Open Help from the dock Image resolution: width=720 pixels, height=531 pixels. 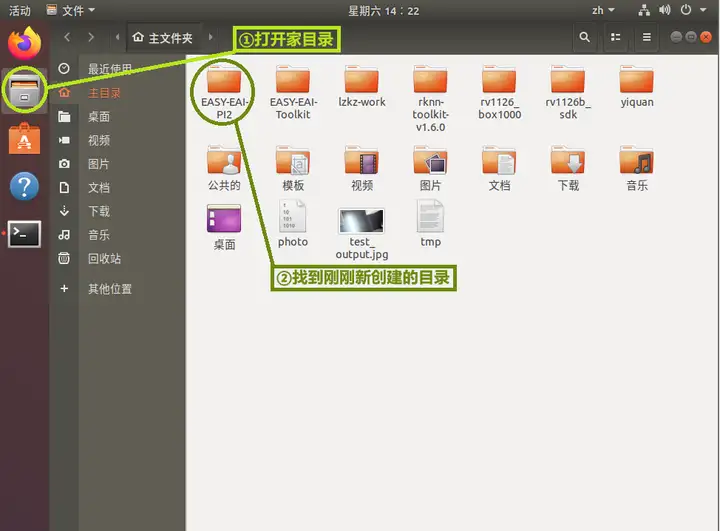point(24,186)
